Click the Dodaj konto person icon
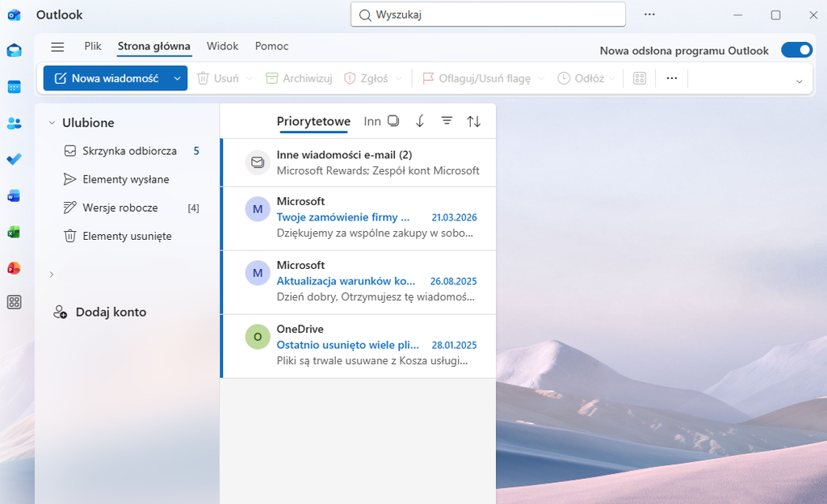The width and height of the screenshot is (827, 504). 60,312
